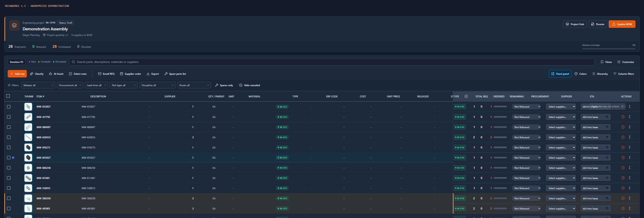Image resolution: width=644 pixels, height=218 pixels.
Task: Click the DESCRIPTION column header
Action: click(x=98, y=96)
